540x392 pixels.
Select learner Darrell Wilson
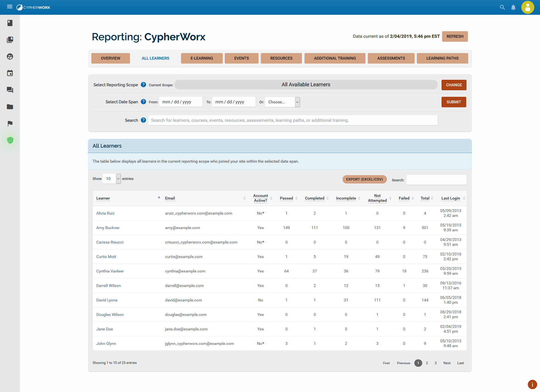pyautogui.click(x=108, y=286)
